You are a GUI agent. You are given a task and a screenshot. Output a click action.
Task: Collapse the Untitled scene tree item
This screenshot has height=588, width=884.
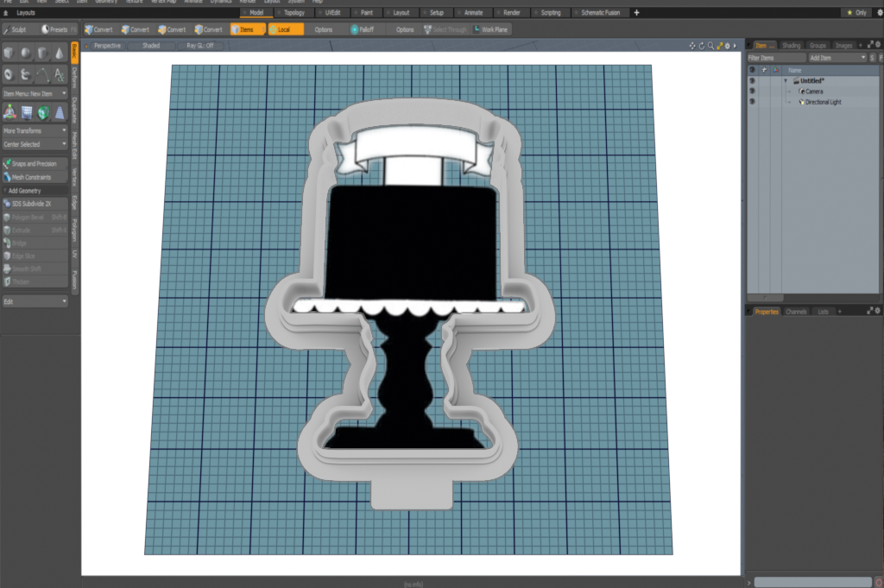click(x=786, y=80)
